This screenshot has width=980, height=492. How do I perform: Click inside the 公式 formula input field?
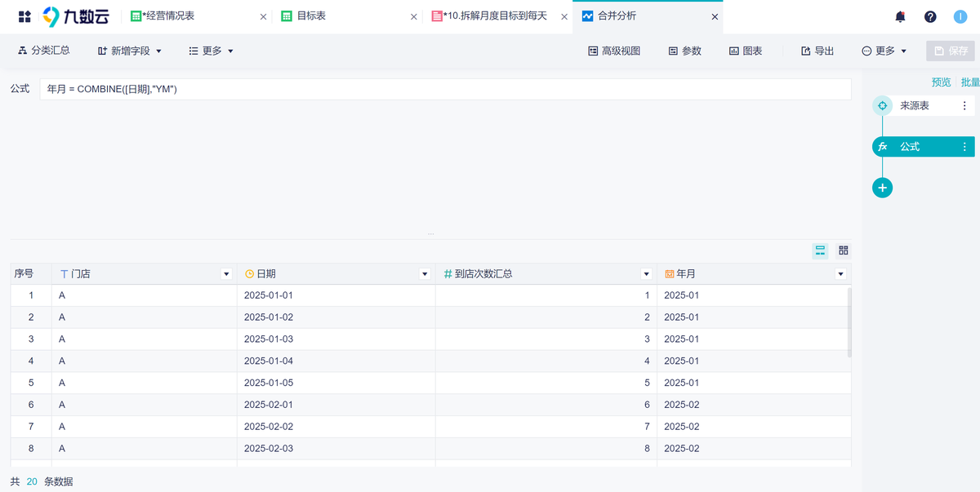click(x=327, y=88)
